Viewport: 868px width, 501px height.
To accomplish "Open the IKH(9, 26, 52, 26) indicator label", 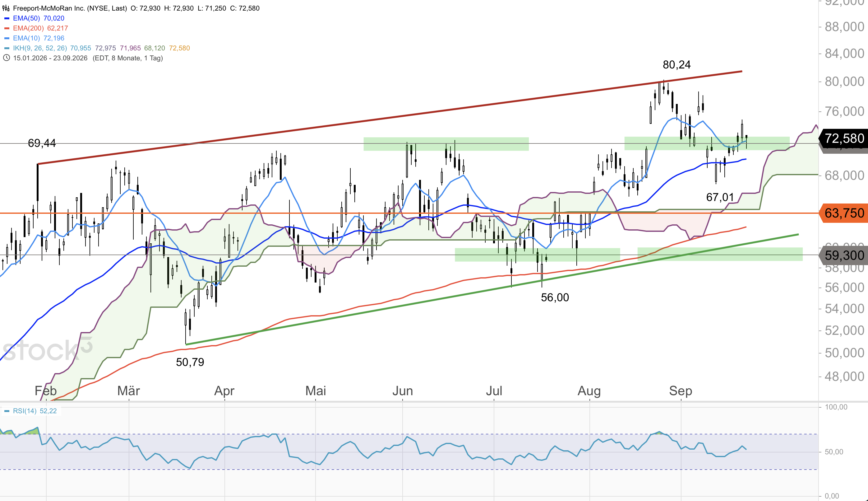I will (40, 48).
